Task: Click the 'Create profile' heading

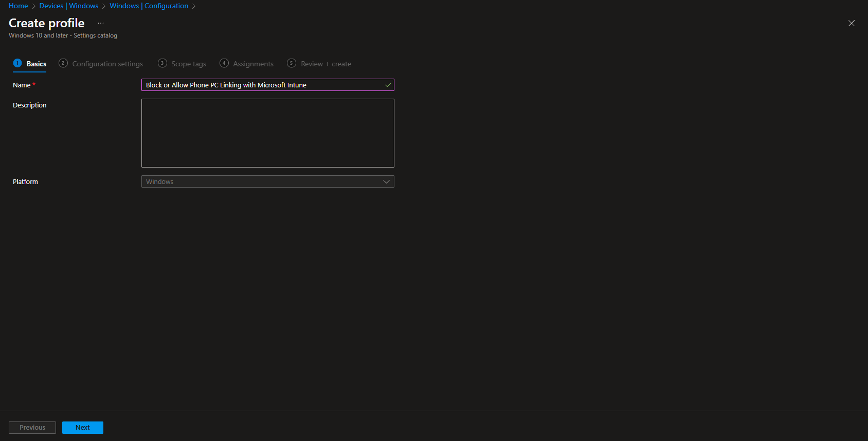Action: point(47,23)
